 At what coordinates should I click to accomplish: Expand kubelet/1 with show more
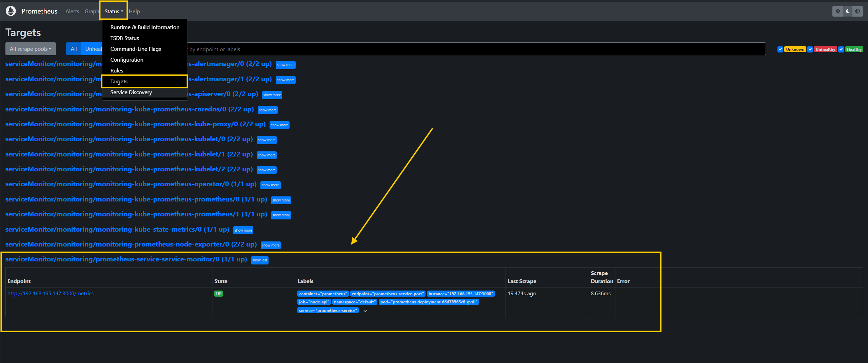coord(267,155)
